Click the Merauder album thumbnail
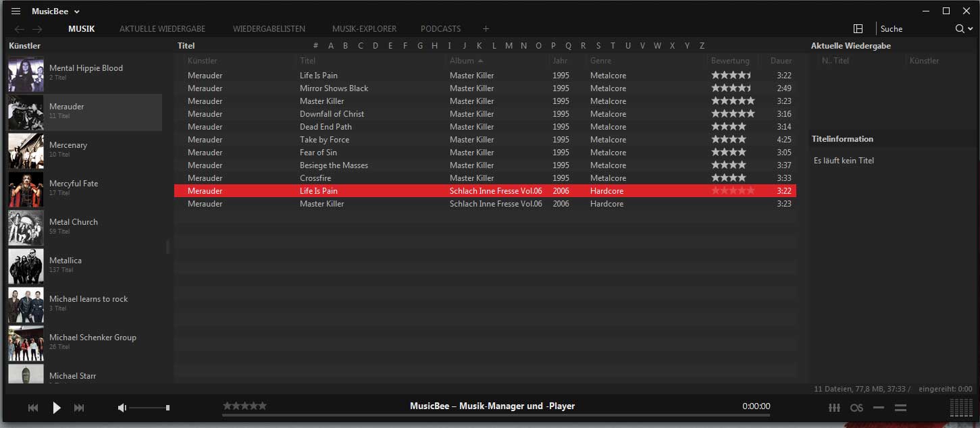The height and width of the screenshot is (428, 980). coord(26,113)
